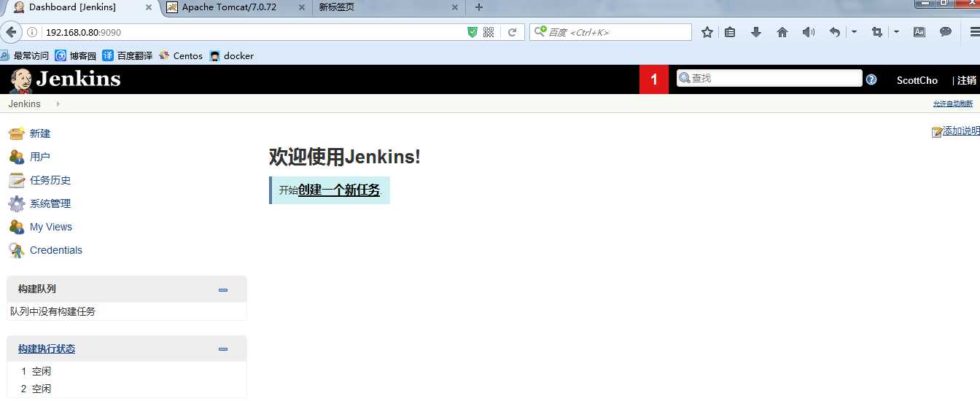Click the QR code icon in address bar

tap(489, 32)
